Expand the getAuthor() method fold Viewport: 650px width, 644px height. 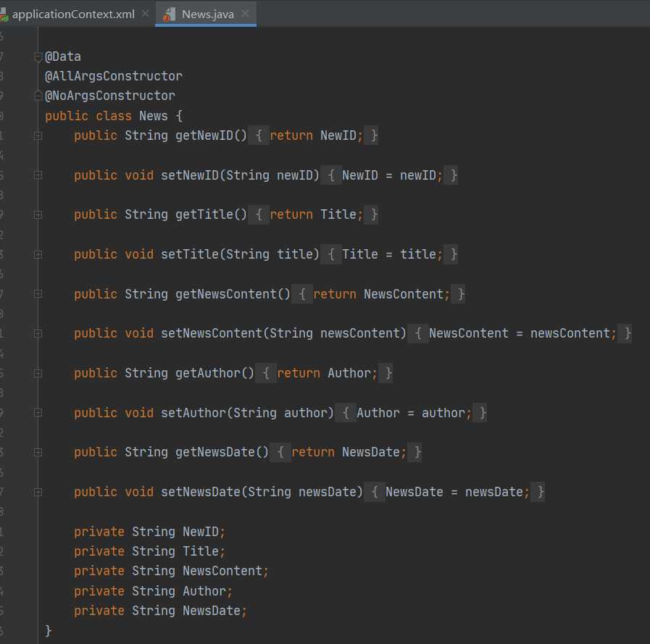pos(38,373)
